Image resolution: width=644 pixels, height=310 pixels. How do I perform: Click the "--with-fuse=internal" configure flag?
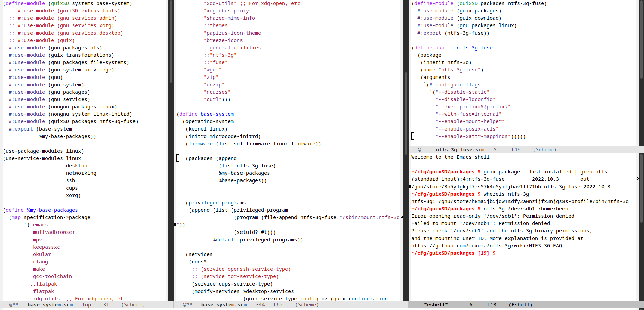point(469,114)
